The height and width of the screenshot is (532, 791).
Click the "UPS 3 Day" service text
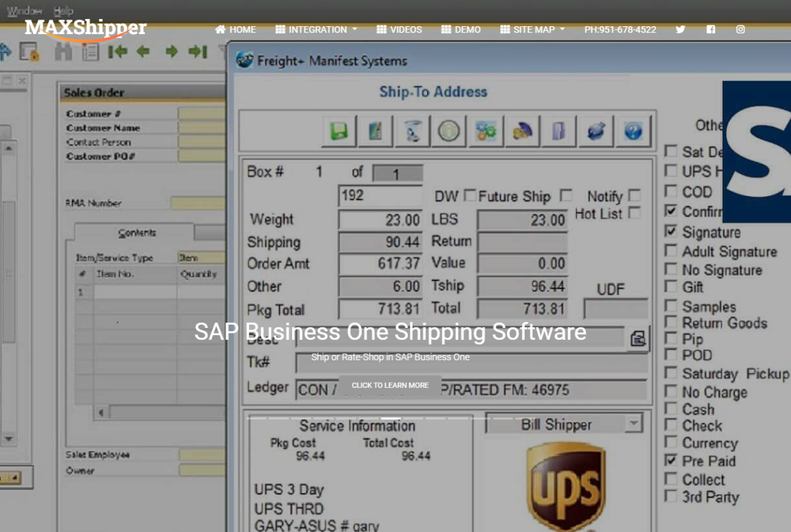click(289, 489)
